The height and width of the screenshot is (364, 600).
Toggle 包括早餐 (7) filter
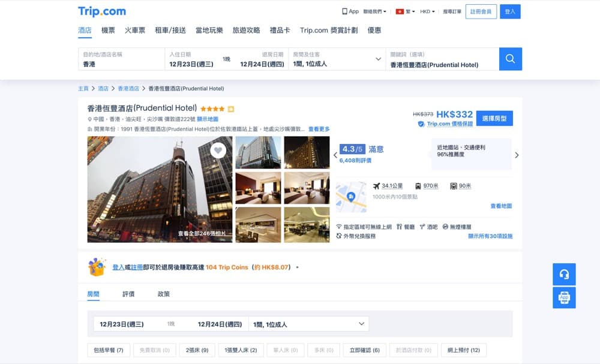109,350
